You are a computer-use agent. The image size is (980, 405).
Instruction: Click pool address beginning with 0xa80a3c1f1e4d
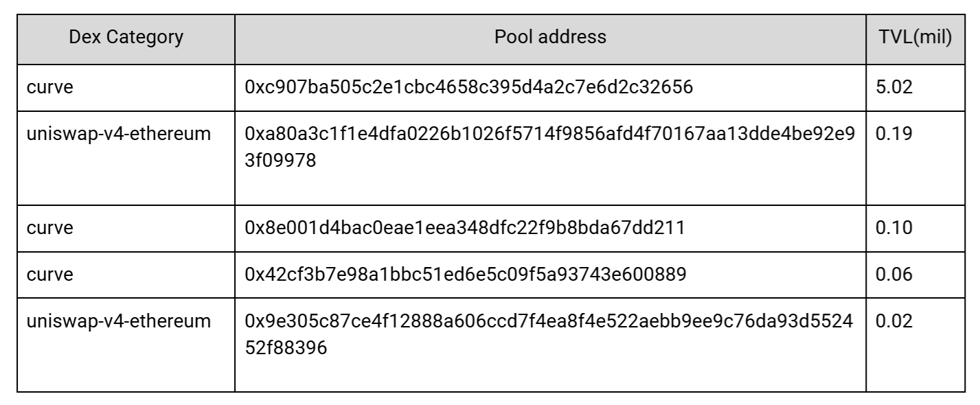(550, 135)
